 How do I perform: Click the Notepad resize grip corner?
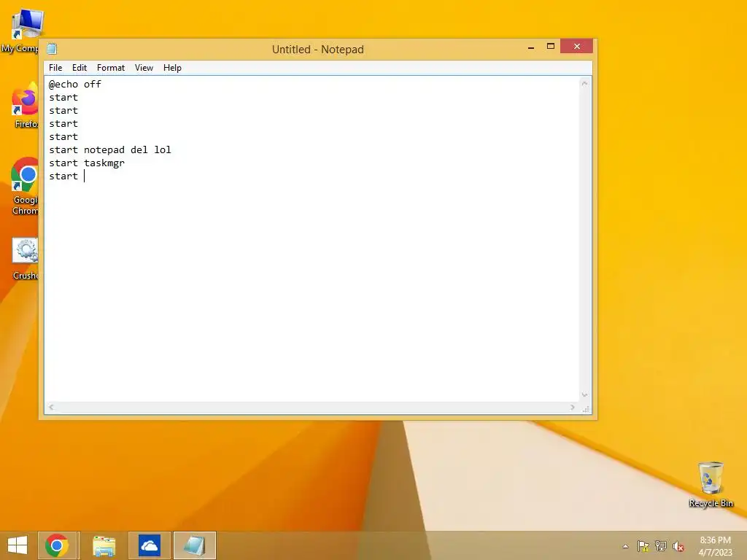pos(586,408)
